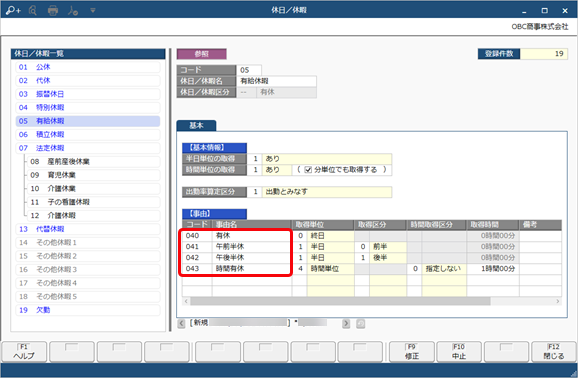Select 05 有給休暇 in the list
Viewport: 578px width, 378px height.
pos(88,121)
